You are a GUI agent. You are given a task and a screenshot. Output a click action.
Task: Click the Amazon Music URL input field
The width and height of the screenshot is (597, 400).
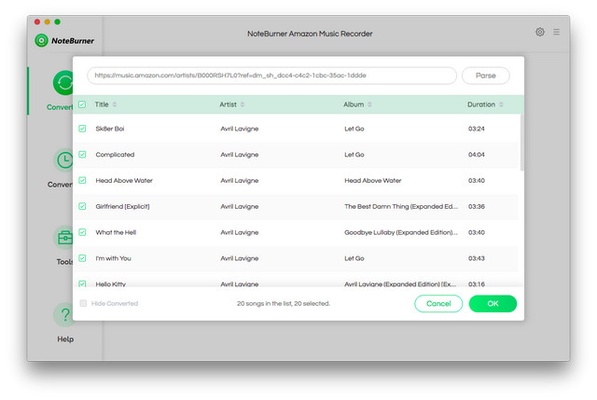coord(272,75)
